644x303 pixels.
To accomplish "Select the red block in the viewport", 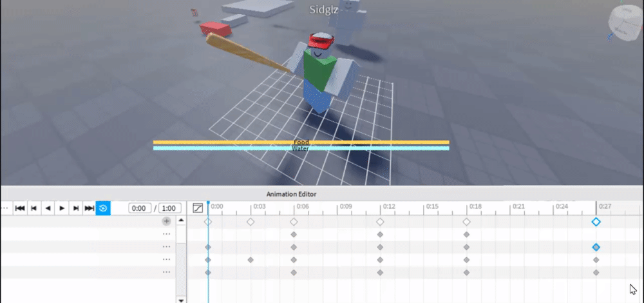I will [216, 29].
